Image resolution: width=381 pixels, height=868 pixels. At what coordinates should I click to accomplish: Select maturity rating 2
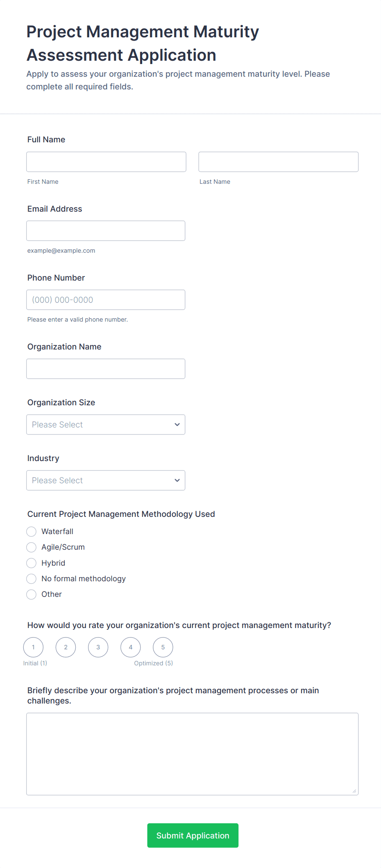pyautogui.click(x=66, y=647)
